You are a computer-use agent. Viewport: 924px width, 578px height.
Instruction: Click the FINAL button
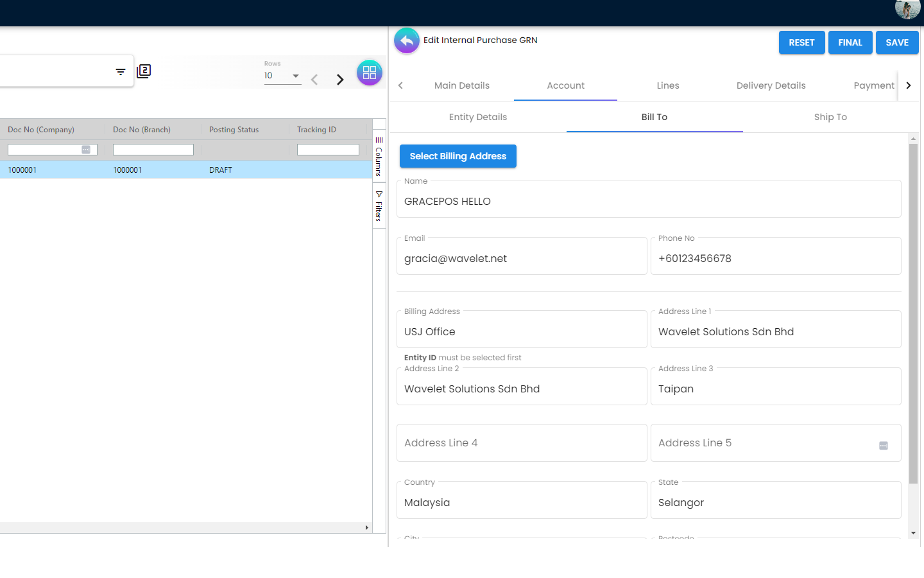coord(850,42)
